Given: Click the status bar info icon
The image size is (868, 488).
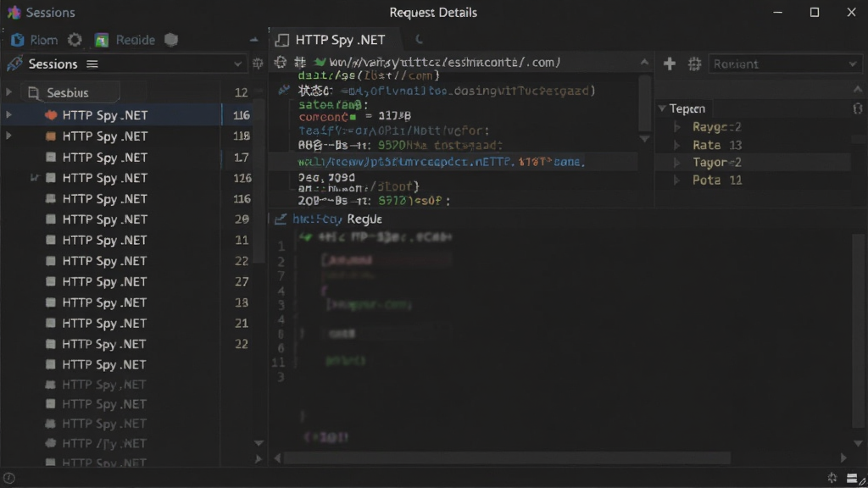Looking at the screenshot, I should pos(8,478).
